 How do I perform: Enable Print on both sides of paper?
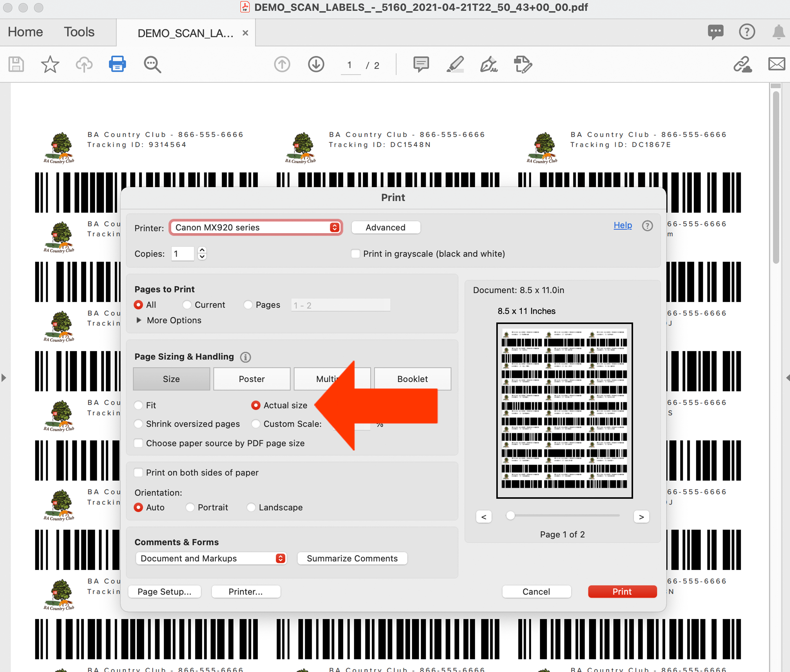(138, 472)
